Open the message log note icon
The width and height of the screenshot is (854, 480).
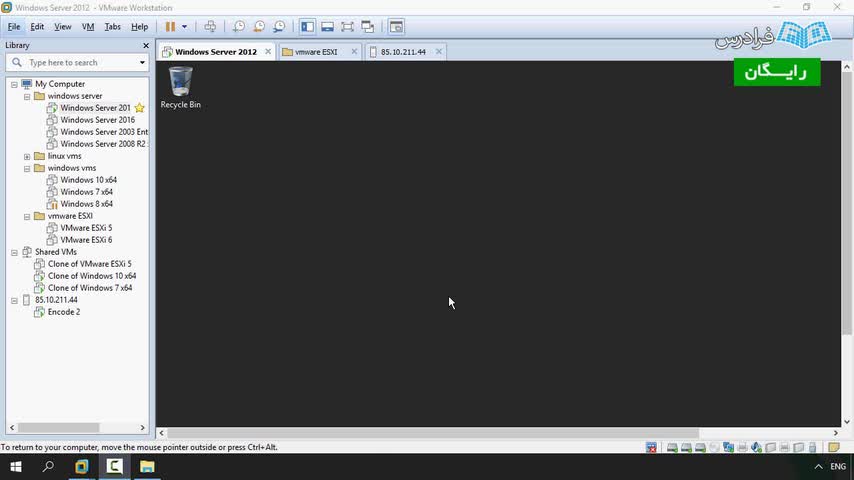tap(833, 447)
